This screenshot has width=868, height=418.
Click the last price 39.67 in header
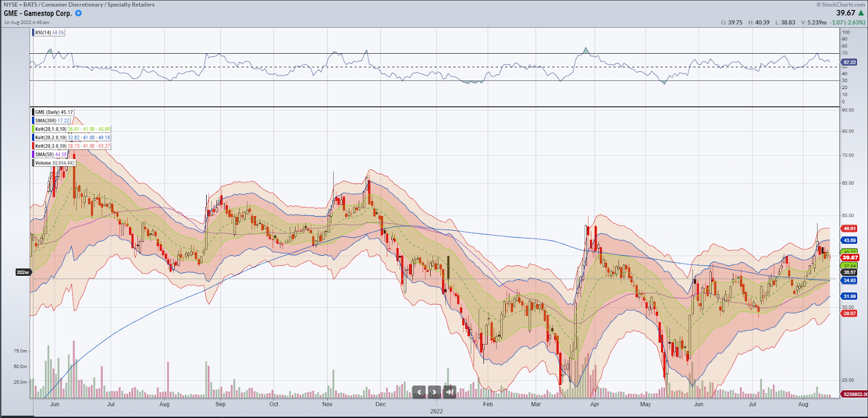[845, 13]
